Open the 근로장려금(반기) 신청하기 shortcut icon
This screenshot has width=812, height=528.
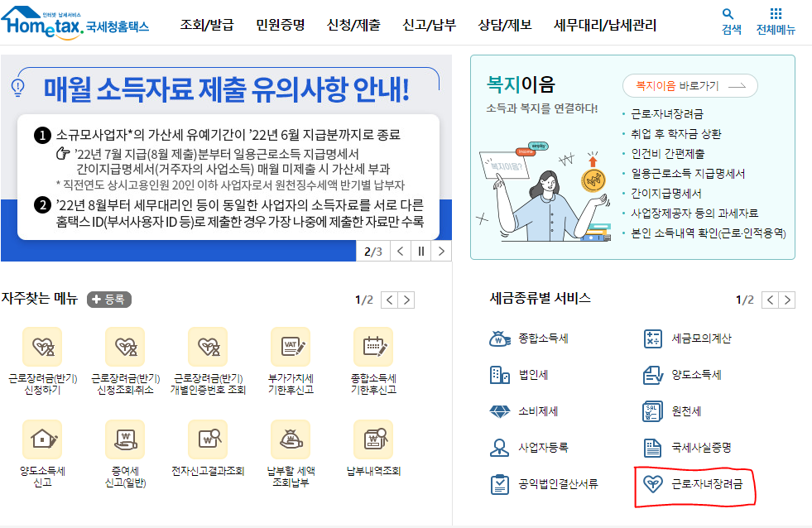(x=41, y=346)
